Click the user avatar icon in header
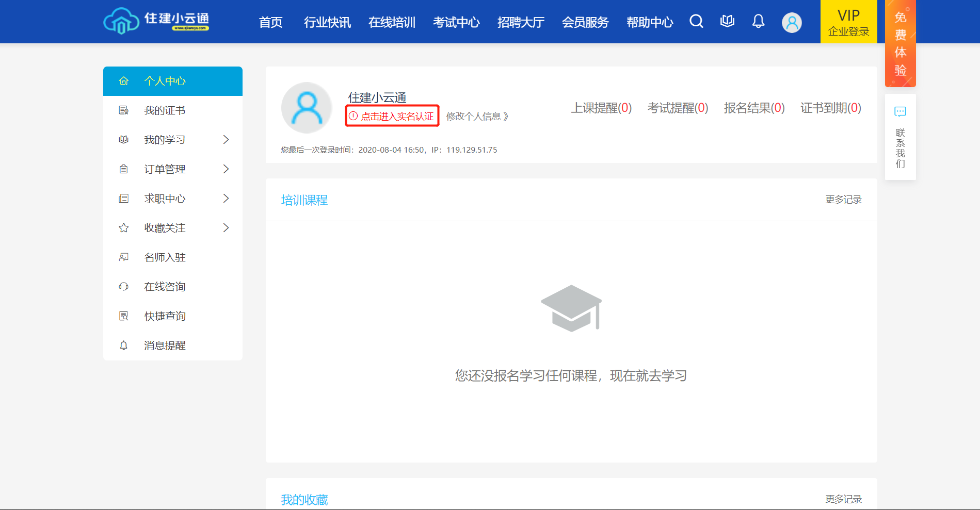This screenshot has height=510, width=980. coord(792,22)
